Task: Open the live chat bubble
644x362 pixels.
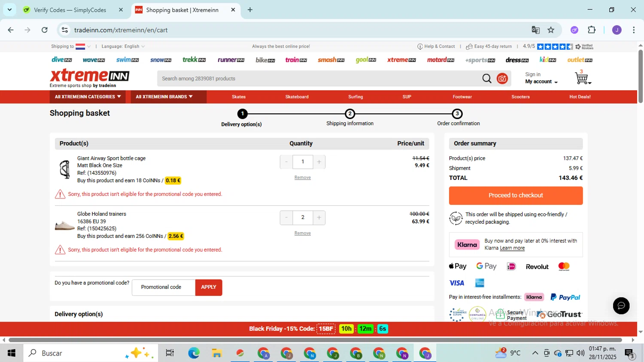Action: pos(621,306)
